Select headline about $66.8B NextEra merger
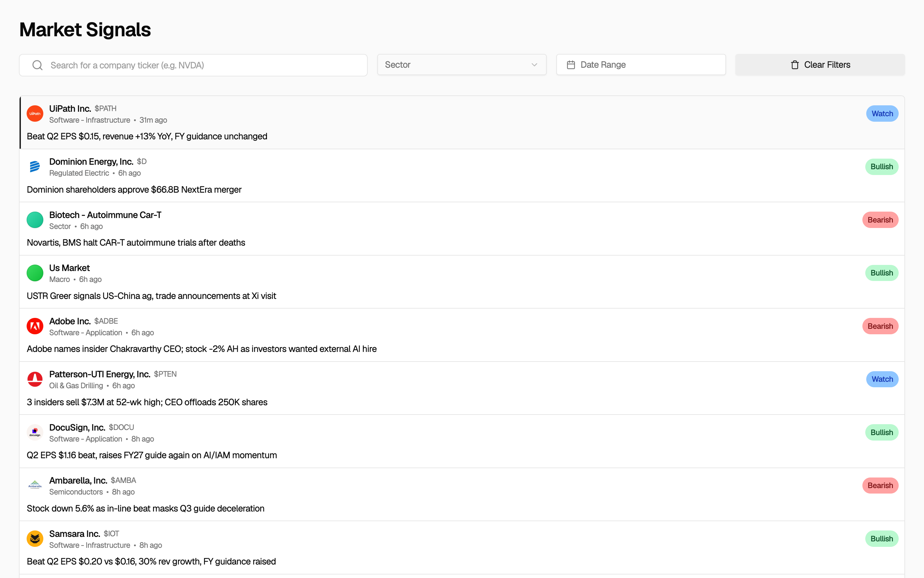The height and width of the screenshot is (578, 924). coord(134,189)
